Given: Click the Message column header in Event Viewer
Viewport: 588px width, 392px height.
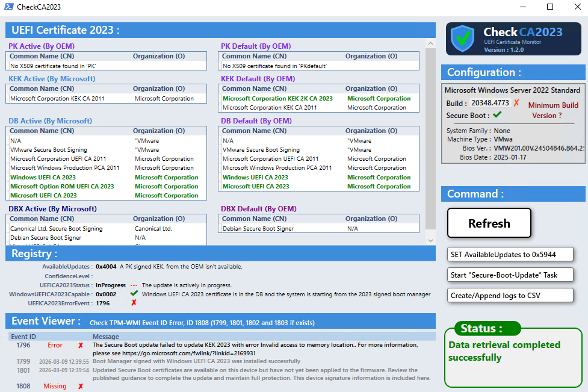Looking at the screenshot, I should [106, 337].
